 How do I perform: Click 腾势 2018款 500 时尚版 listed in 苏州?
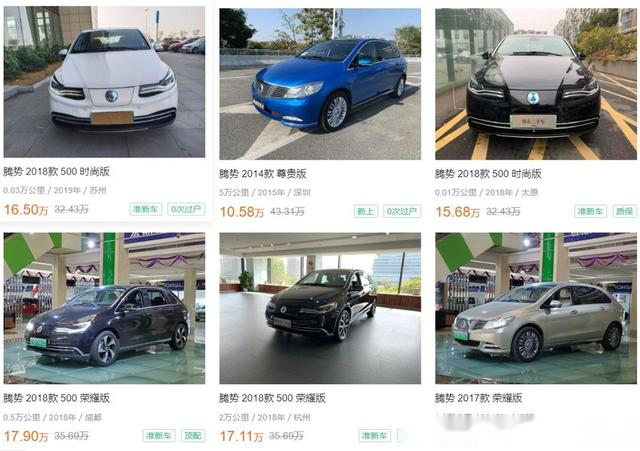(56, 171)
